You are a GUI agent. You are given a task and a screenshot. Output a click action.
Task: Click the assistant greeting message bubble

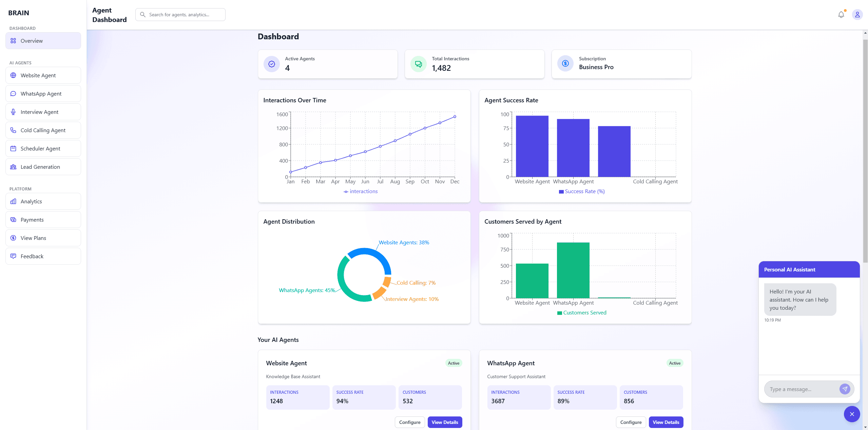click(x=800, y=300)
